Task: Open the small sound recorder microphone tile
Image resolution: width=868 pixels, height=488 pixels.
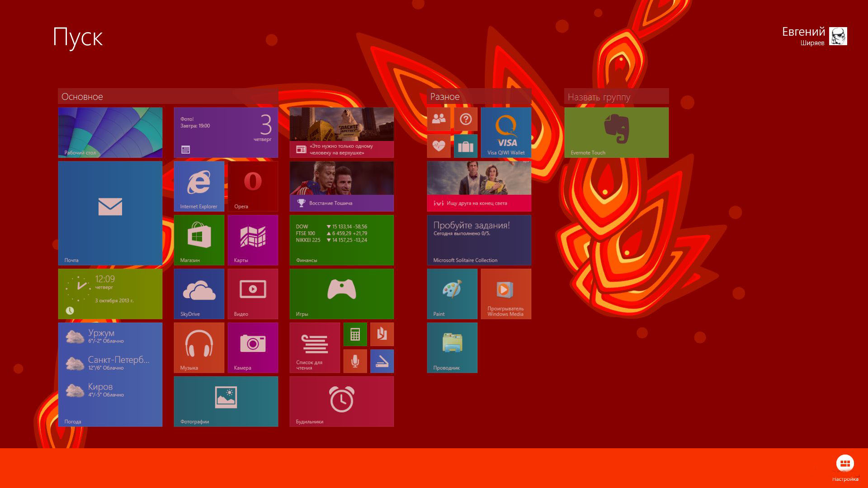Action: coord(355,361)
